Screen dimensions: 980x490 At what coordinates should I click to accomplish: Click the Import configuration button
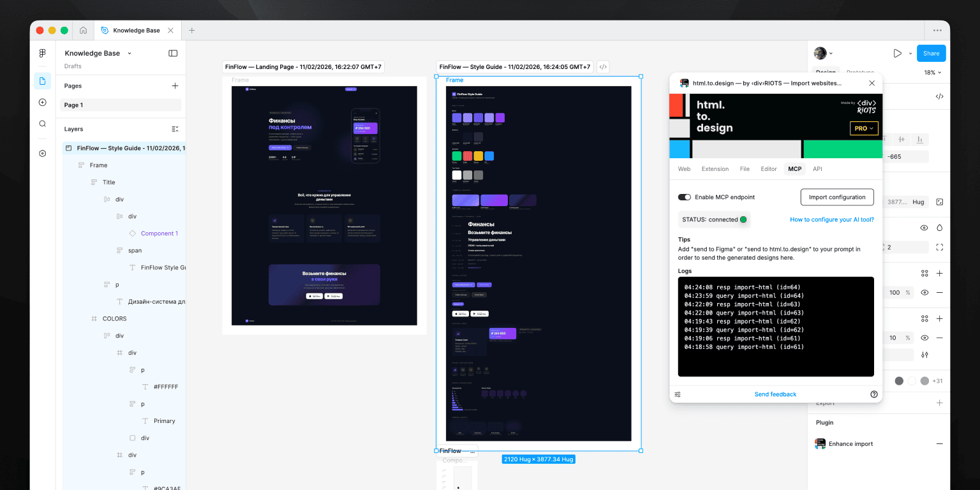tap(836, 197)
